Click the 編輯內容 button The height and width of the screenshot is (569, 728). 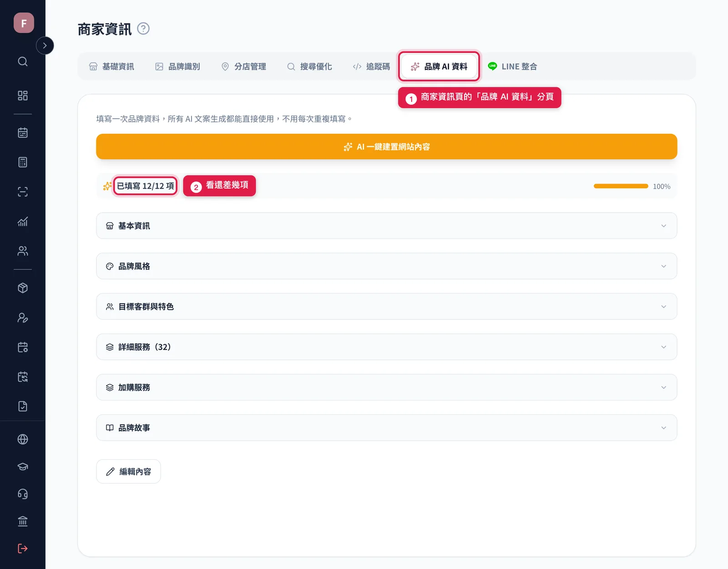point(128,472)
